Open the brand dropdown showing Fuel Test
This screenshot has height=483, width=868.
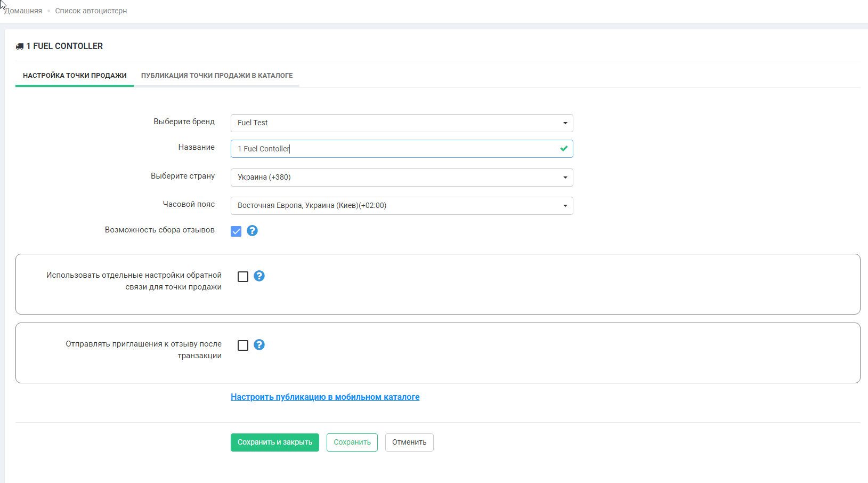[x=401, y=123]
